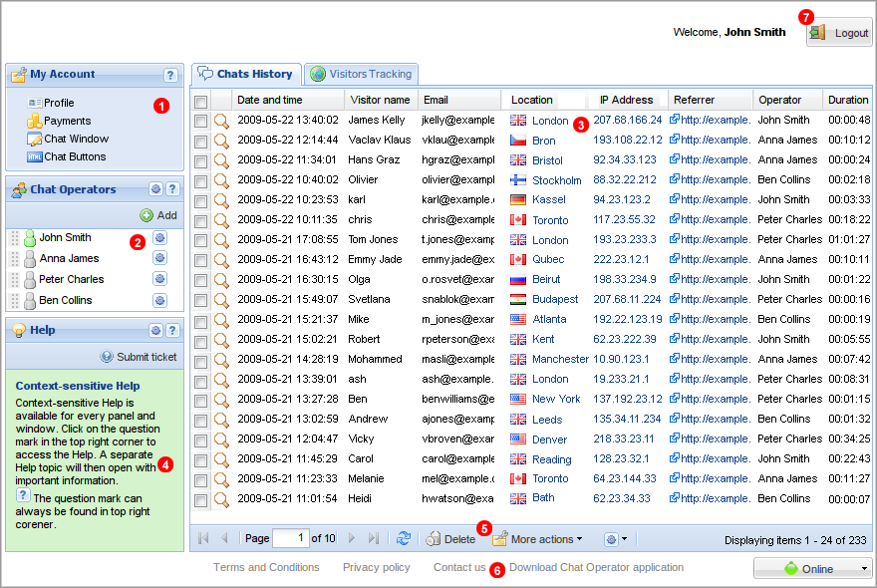Open Help panel settings gear
This screenshot has height=588, width=877.
pos(156,330)
